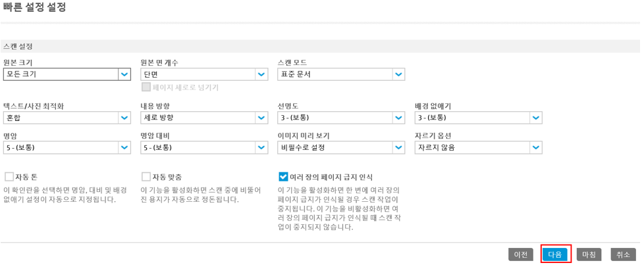Open the 원본 크기 dropdown arrow
The height and width of the screenshot is (265, 644).
pyautogui.click(x=124, y=75)
